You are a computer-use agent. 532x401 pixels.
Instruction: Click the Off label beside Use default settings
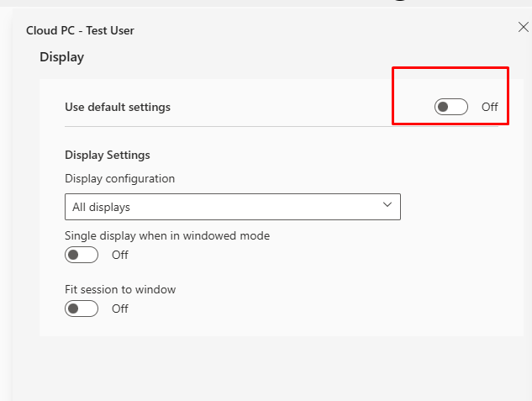(x=490, y=107)
